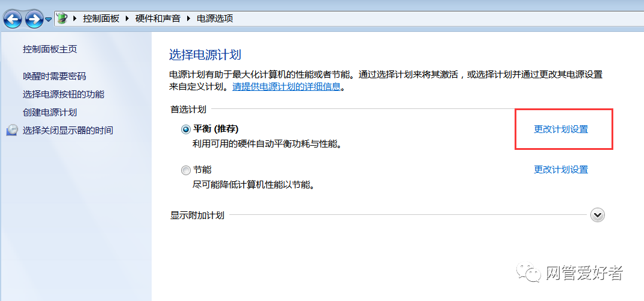Click 更改计划设置 for the 节能 plan
644x301 pixels.
click(x=561, y=170)
